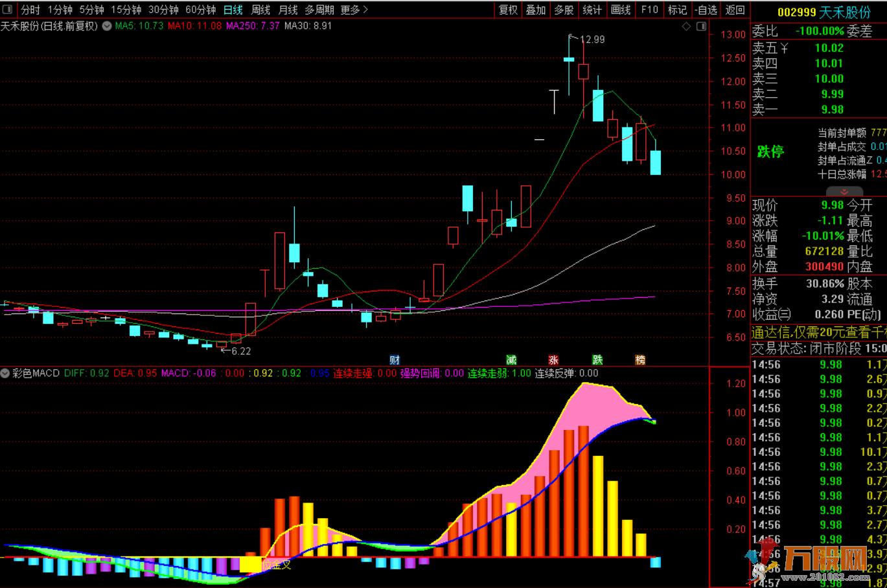This screenshot has height=588, width=887.
Task: Click the red 涨 marker on the chart
Action: click(553, 360)
